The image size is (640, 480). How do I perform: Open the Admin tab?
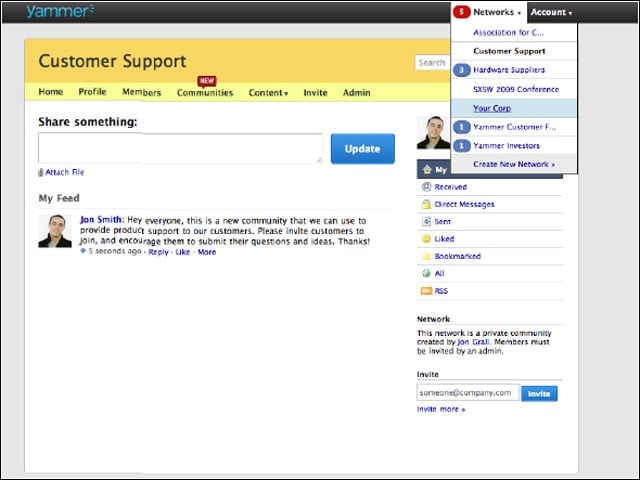point(356,93)
